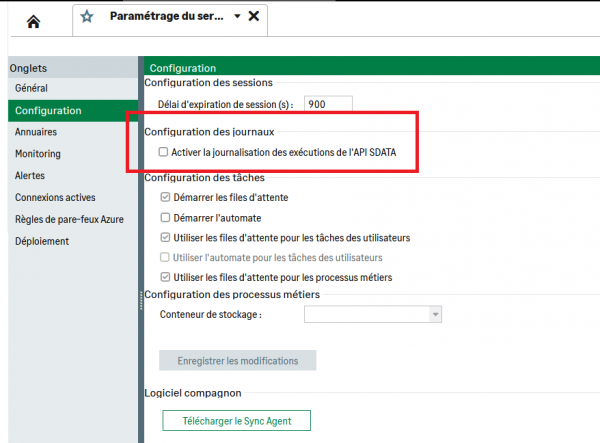The height and width of the screenshot is (443, 600).
Task: Close the Paramétrage du serveur tab
Action: click(254, 16)
